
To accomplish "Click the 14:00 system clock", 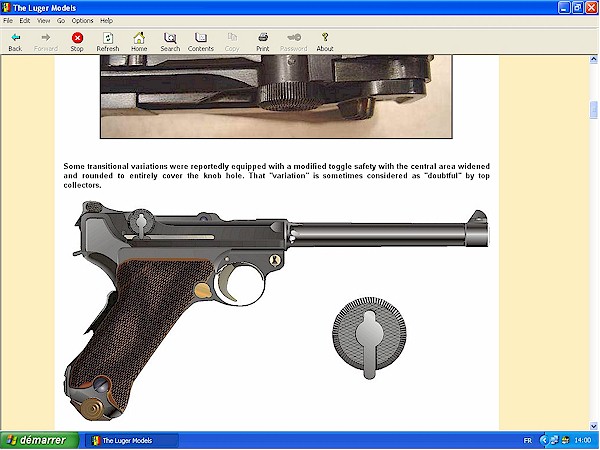I will tap(582, 441).
